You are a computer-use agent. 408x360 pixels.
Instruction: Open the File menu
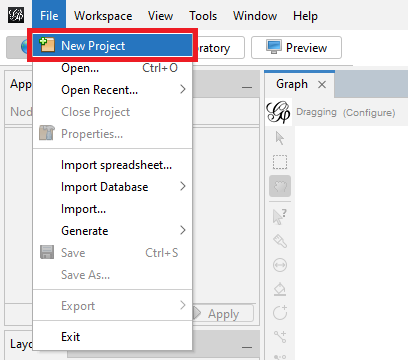point(49,16)
